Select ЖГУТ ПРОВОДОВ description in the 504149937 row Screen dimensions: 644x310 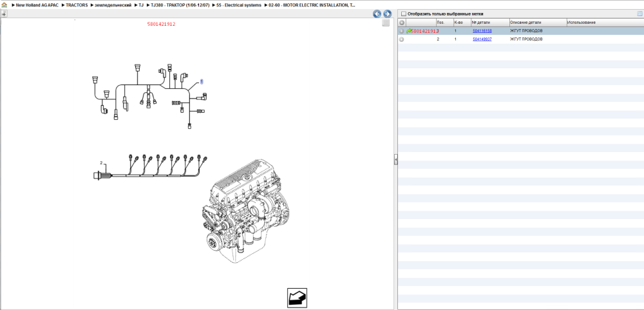[x=526, y=39]
